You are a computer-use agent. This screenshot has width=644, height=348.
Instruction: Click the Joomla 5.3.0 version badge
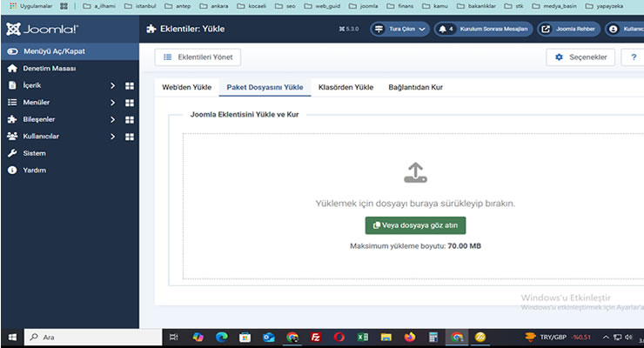point(349,29)
